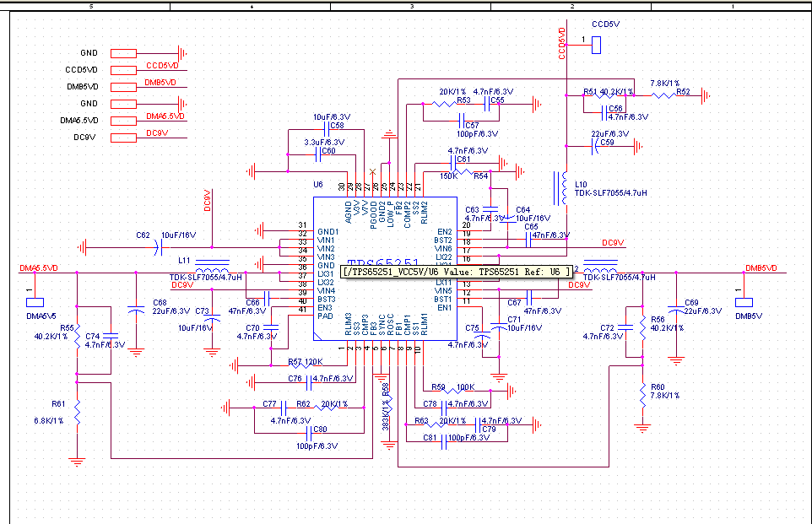Select the DMA5.5VD connector port box
Image resolution: width=812 pixels, height=524 pixels.
click(124, 121)
